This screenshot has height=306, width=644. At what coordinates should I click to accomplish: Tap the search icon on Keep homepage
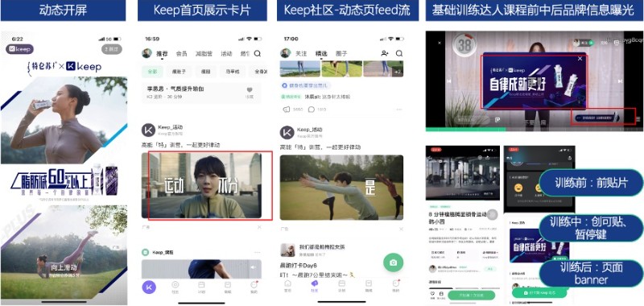257,53
